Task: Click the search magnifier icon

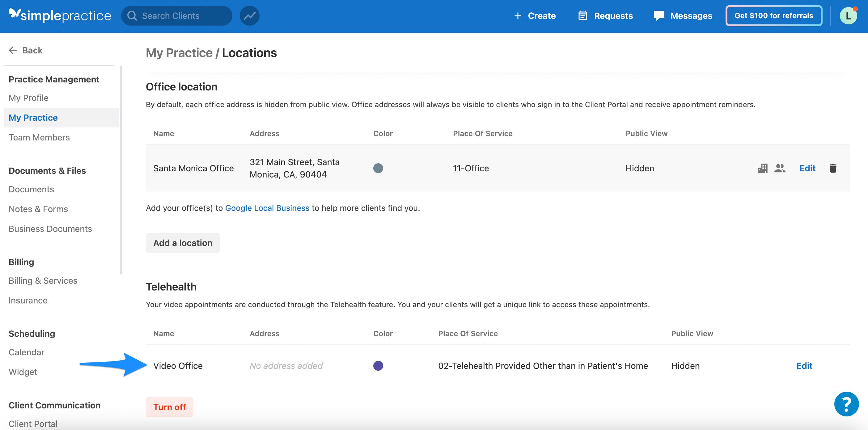Action: point(132,16)
